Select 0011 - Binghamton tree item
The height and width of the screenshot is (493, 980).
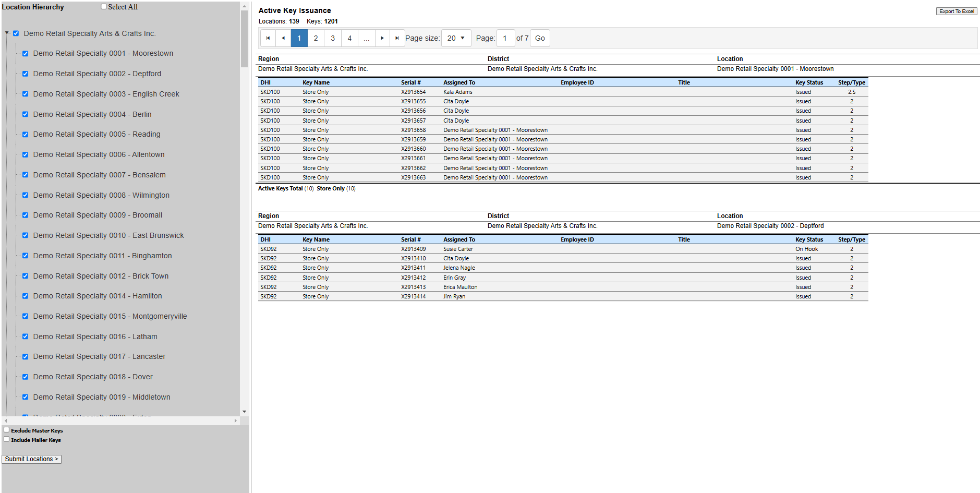click(x=102, y=256)
